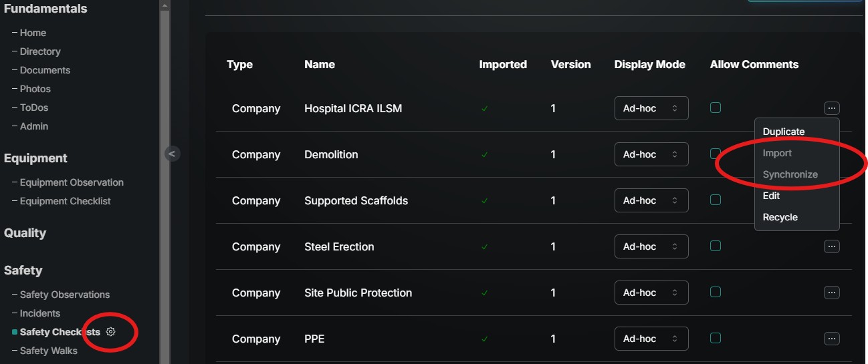Choose Duplicate from the context menu
Screen dimensions: 868x364
click(783, 132)
